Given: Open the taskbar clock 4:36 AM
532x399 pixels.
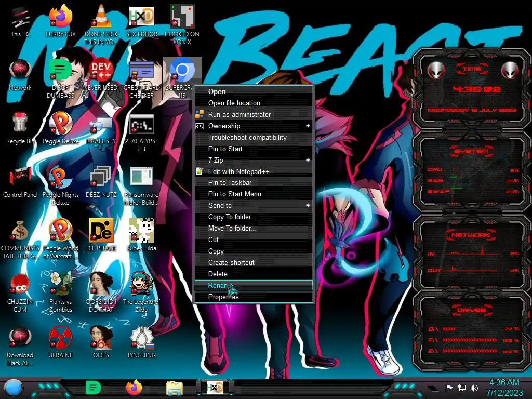Looking at the screenshot, I should pyautogui.click(x=504, y=388).
